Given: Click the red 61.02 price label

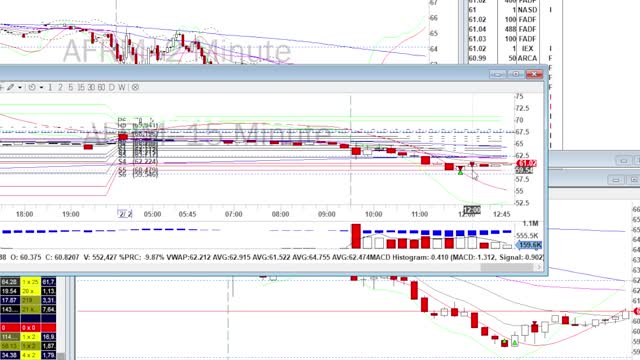Looking at the screenshot, I should point(527,163).
